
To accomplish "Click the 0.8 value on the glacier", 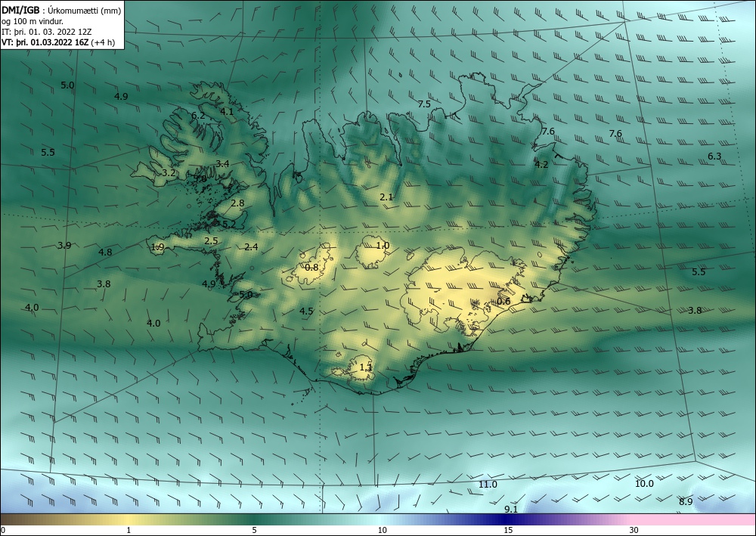I will [312, 267].
